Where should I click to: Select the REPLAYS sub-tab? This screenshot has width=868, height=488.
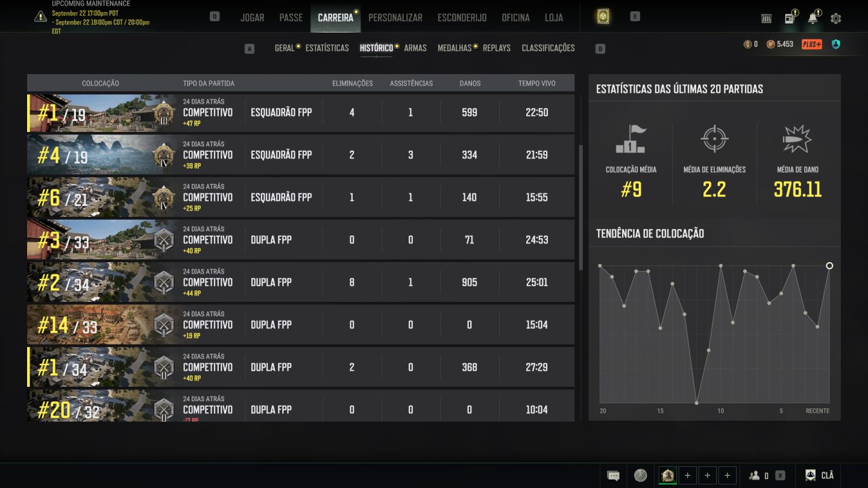497,48
